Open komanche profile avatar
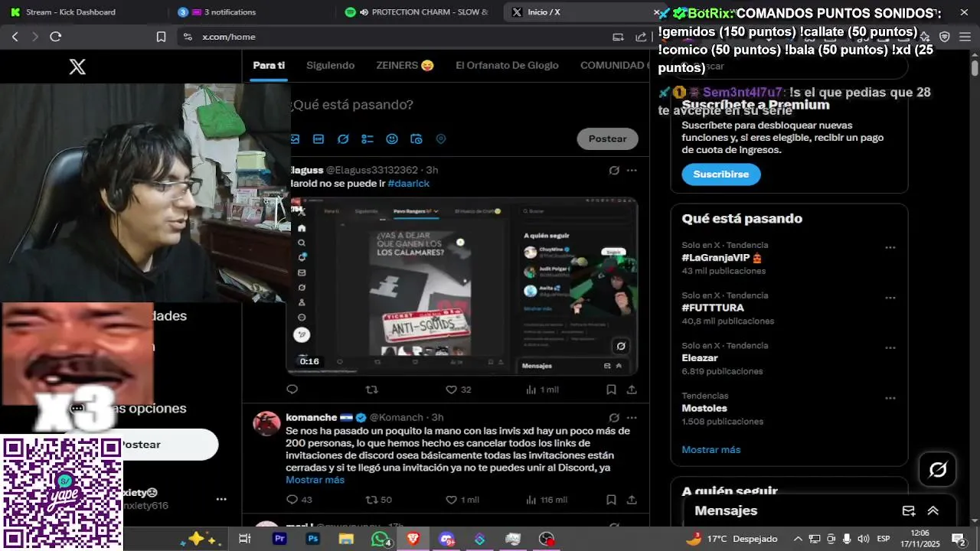Image resolution: width=980 pixels, height=551 pixels. [266, 423]
